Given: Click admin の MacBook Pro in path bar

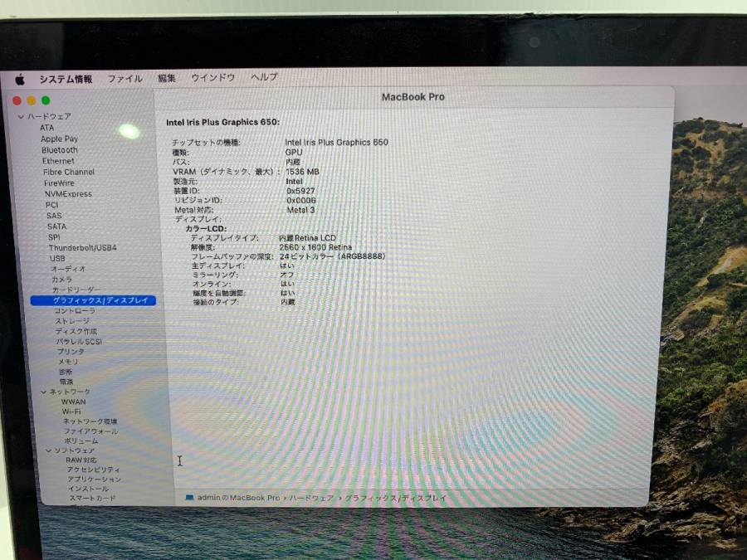Looking at the screenshot, I should coord(238,498).
